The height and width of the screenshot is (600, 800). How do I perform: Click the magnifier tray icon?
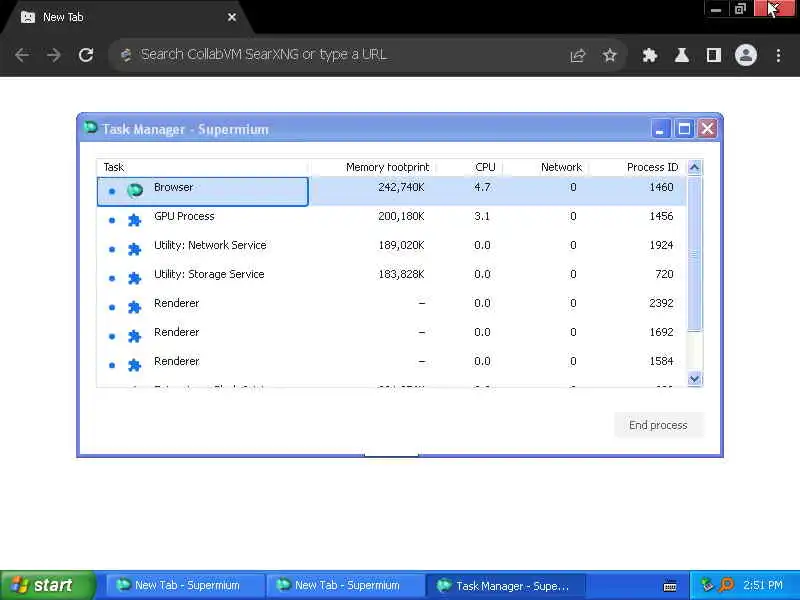pos(727,585)
